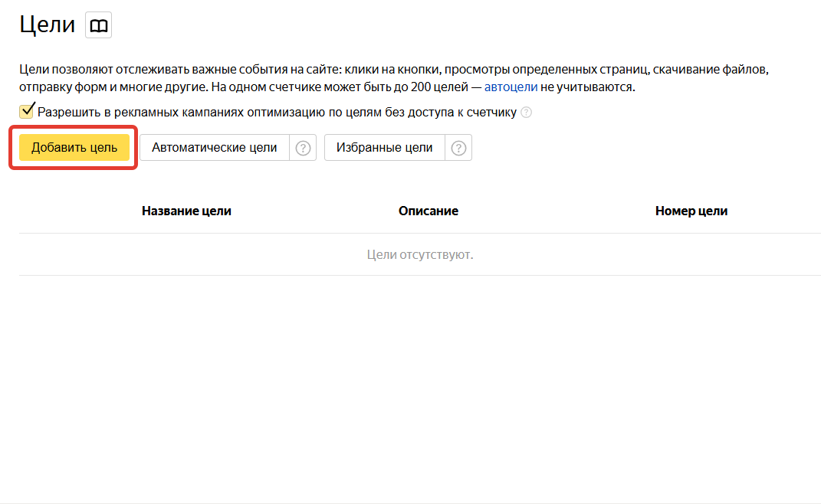Open the Автоматические цели section
The height and width of the screenshot is (504, 821).
[x=215, y=148]
